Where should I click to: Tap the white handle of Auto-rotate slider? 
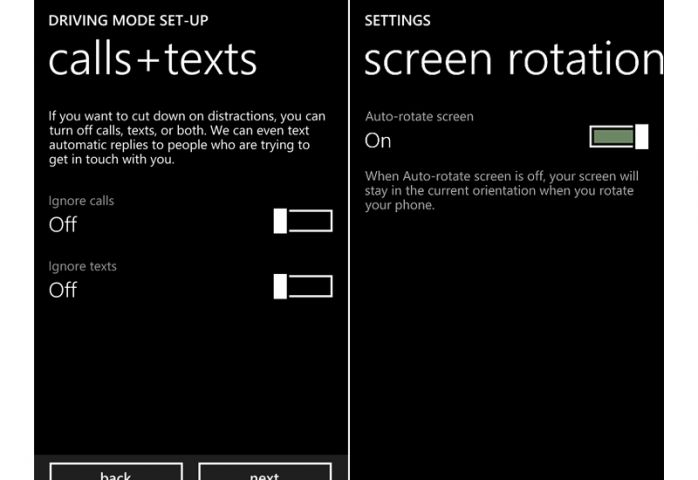click(642, 137)
